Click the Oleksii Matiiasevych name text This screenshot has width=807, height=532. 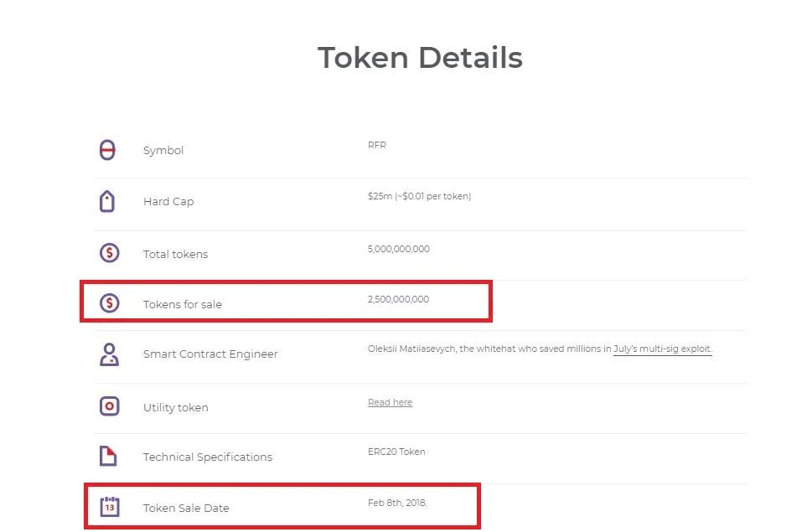click(411, 349)
